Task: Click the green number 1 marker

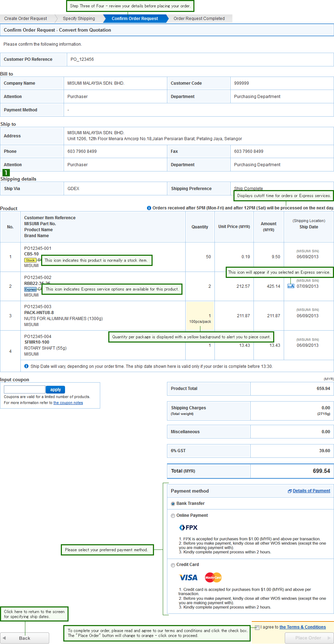Action: 6,173
